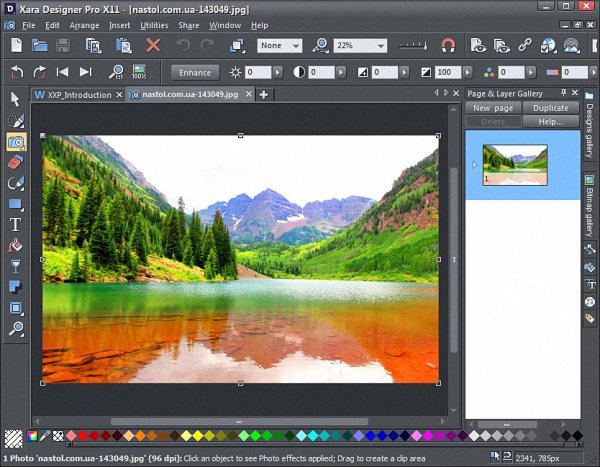The height and width of the screenshot is (467, 600).
Task: Select the Rectangle shape tool
Action: (x=15, y=204)
